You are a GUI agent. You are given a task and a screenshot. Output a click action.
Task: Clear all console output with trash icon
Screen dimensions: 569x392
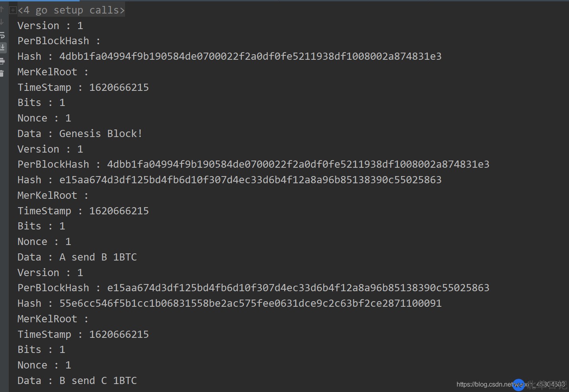(2, 73)
